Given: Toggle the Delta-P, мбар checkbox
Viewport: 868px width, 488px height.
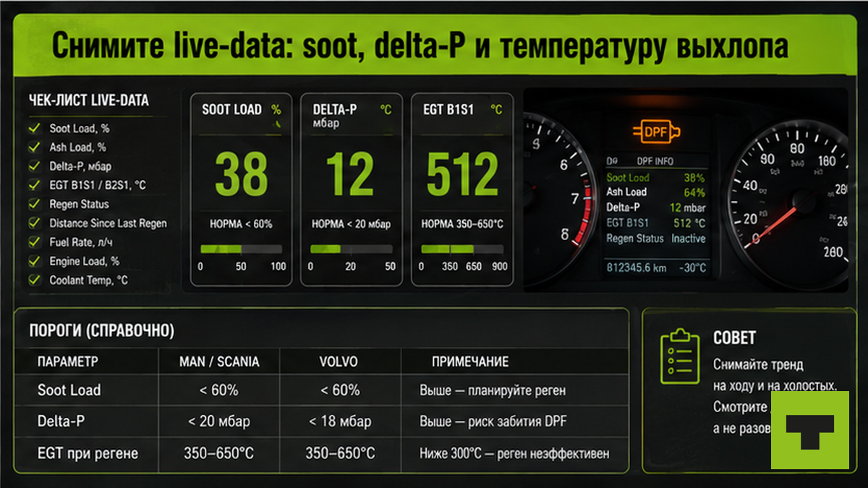Looking at the screenshot, I should pos(33,166).
